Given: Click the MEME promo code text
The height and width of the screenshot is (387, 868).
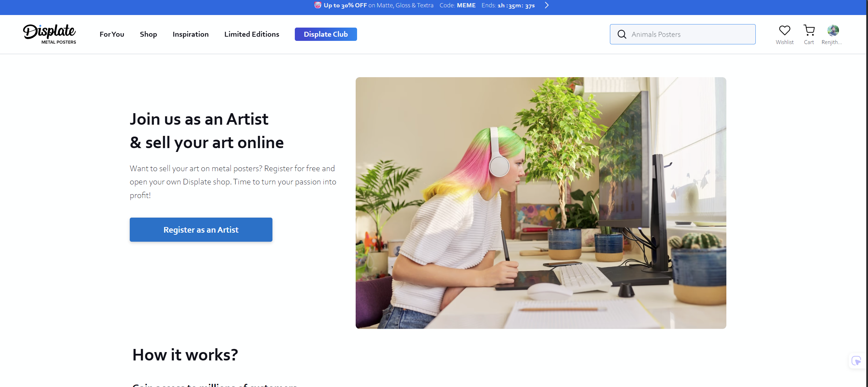Looking at the screenshot, I should click(x=466, y=5).
